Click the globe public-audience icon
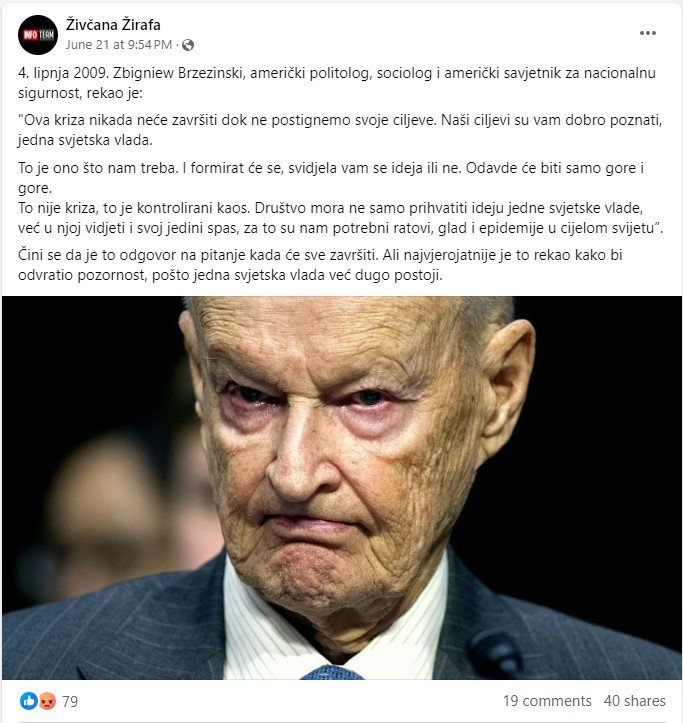The height and width of the screenshot is (723, 683). pyautogui.click(x=188, y=45)
